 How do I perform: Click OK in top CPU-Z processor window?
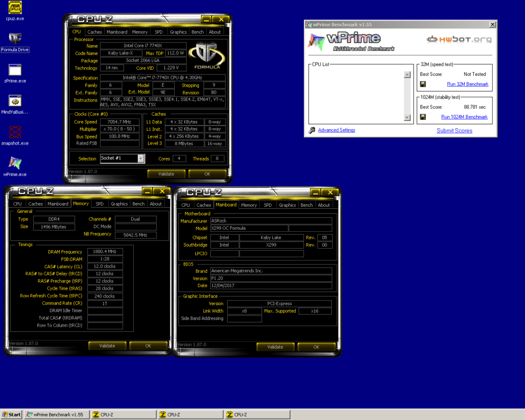coord(207,174)
